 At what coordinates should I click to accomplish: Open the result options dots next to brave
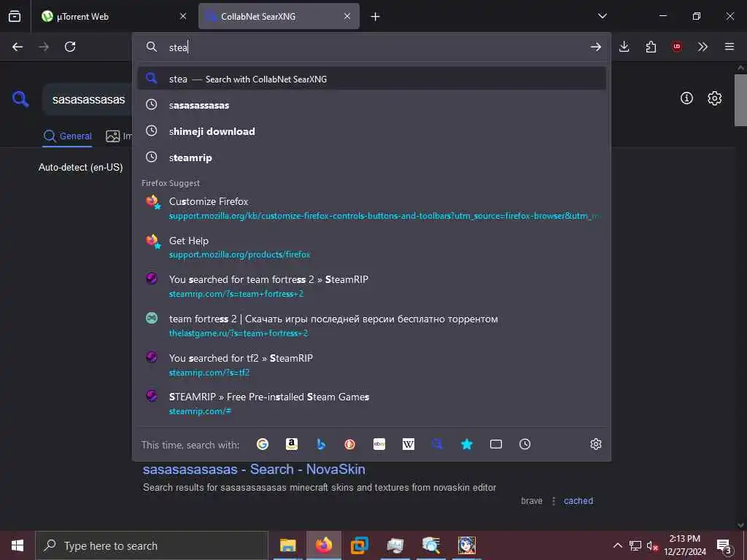coord(554,501)
